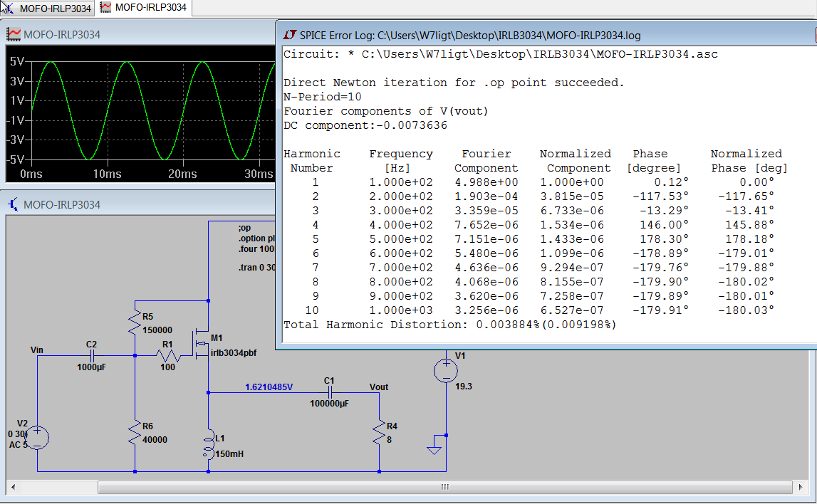Click the Fourier components of V(vout) line
Screen dimensions: 817x504
[x=385, y=111]
